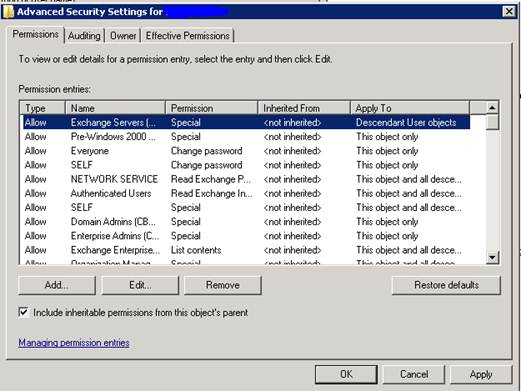
Task: Select the Domain Admins entry
Action: click(247, 222)
